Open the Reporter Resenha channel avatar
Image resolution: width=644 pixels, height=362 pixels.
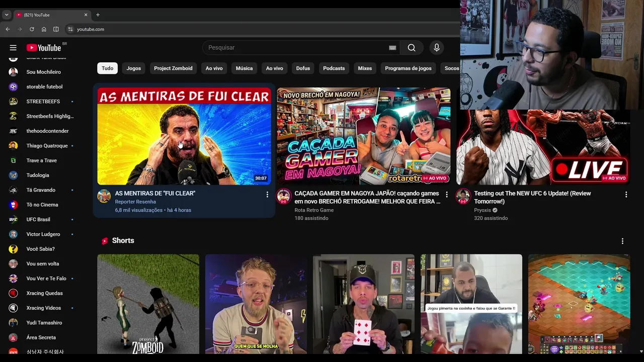pyautogui.click(x=104, y=197)
